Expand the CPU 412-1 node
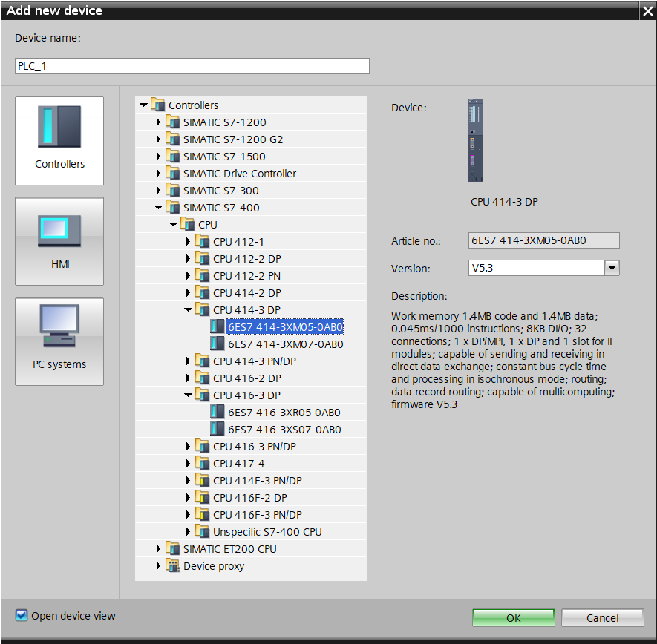This screenshot has height=644, width=657. tap(188, 242)
